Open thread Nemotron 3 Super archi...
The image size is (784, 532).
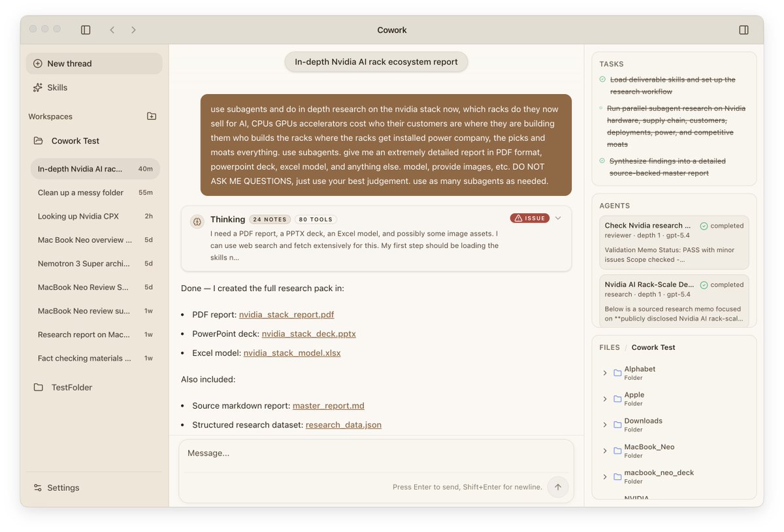pos(95,264)
